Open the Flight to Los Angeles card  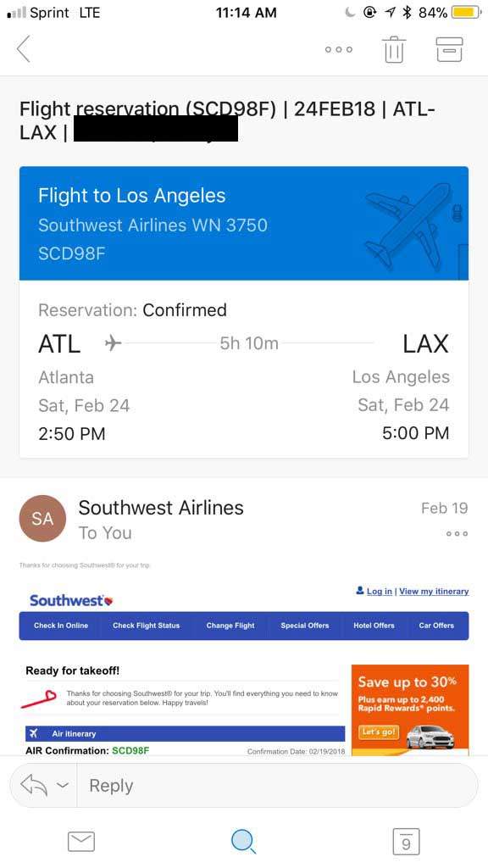click(x=244, y=312)
